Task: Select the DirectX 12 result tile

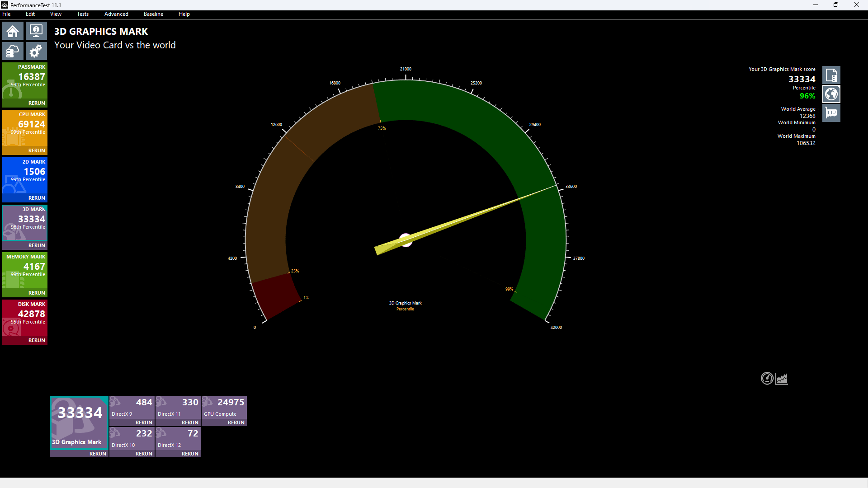Action: [x=178, y=438]
